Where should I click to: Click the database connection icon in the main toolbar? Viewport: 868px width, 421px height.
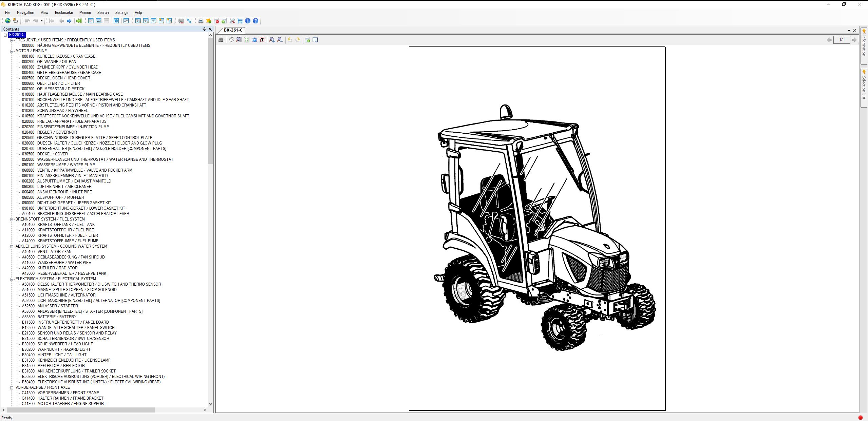coord(181,21)
